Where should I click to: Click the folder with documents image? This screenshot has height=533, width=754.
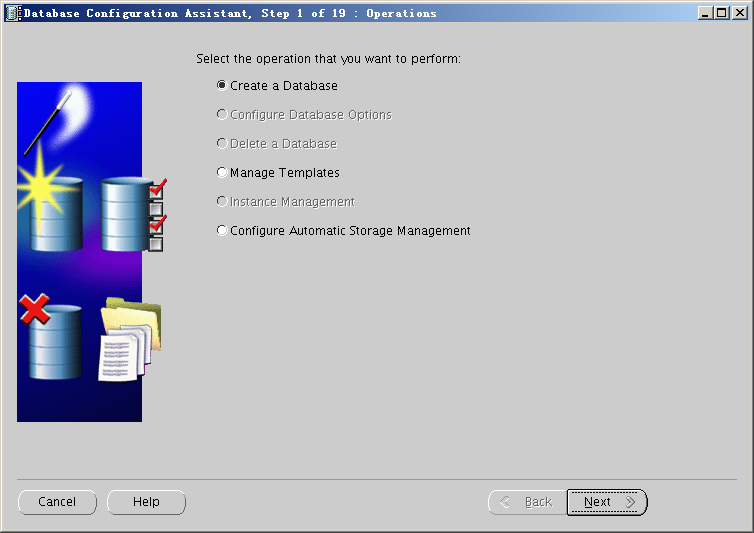coord(129,340)
